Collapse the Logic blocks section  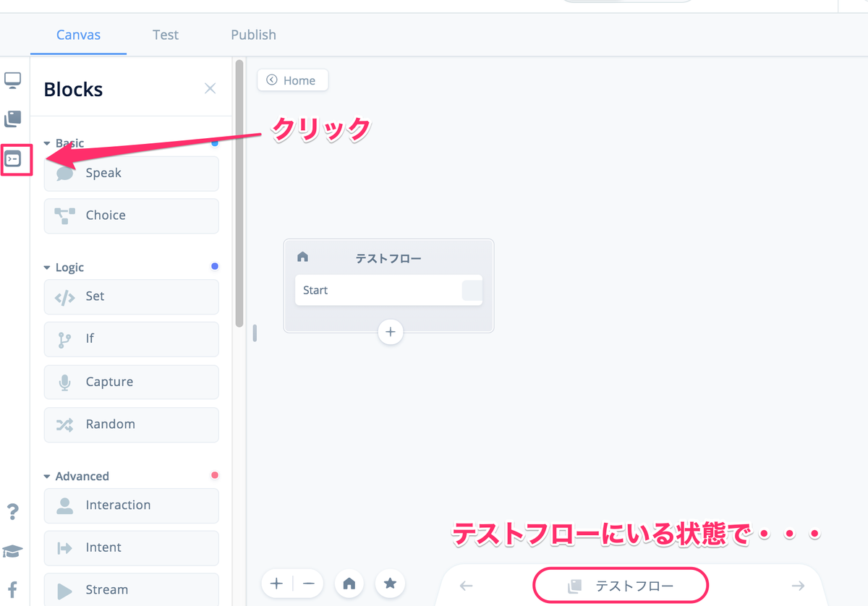(48, 267)
